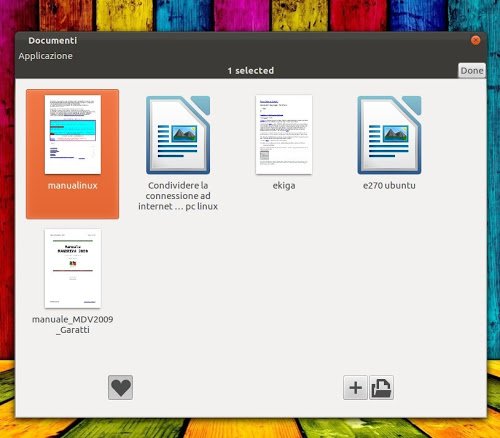Image resolution: width=500 pixels, height=438 pixels.
Task: Click the 'Condividere la connessione' file name text
Action: [178, 196]
